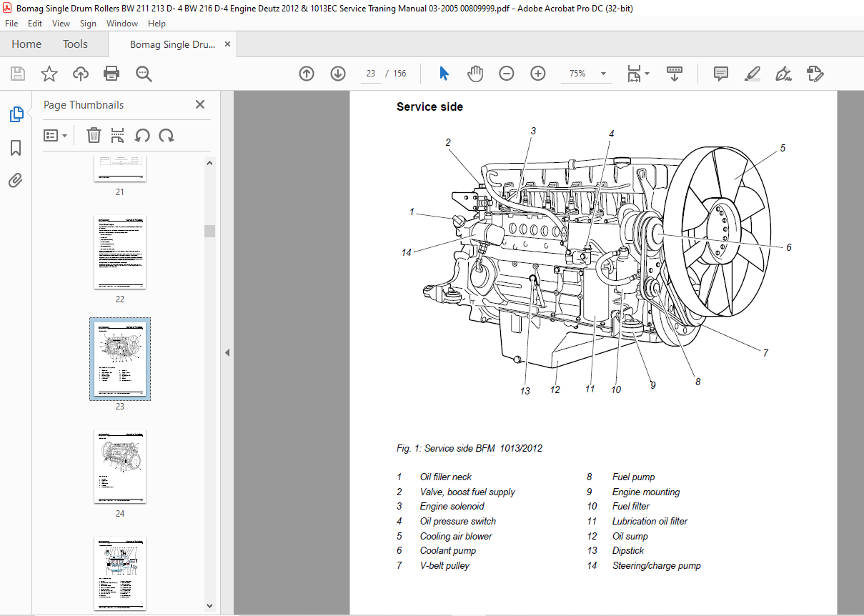The width and height of the screenshot is (864, 616).
Task: Click thumbnails scrollbar down arrow
Action: coord(210,605)
